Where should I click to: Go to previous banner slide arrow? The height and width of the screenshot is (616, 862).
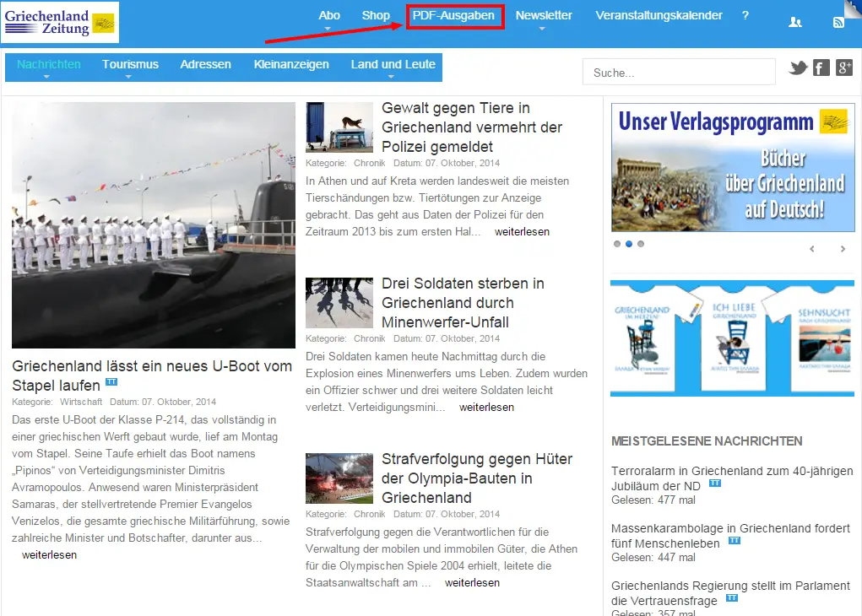[x=812, y=249]
